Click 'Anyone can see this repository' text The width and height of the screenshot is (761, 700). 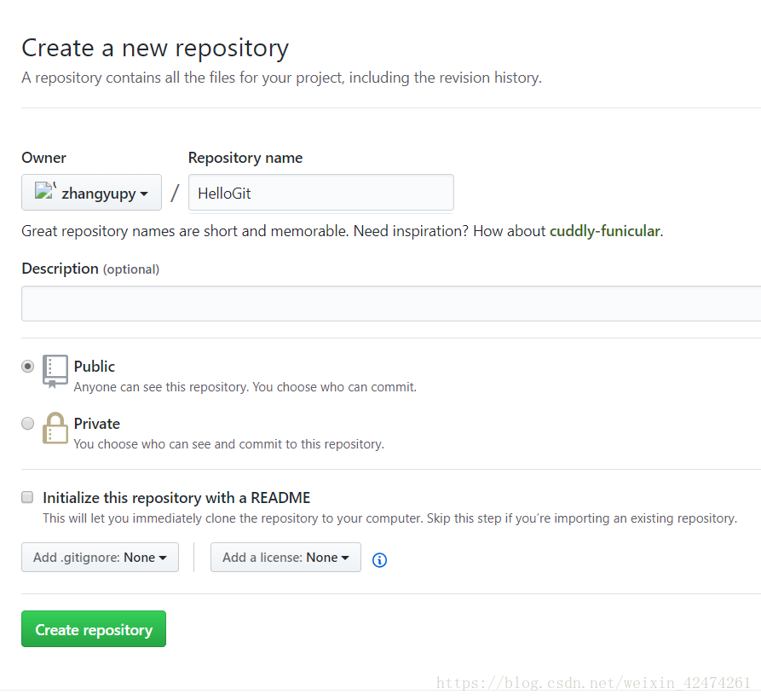coord(245,387)
